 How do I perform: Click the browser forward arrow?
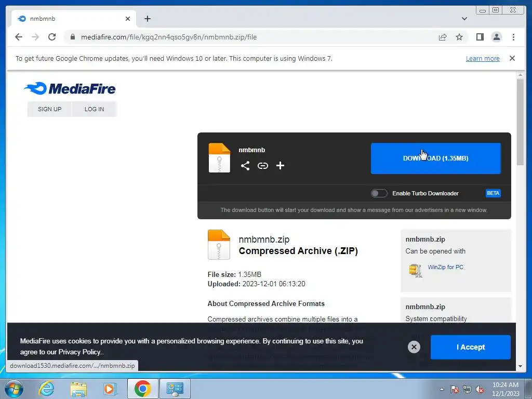coord(35,37)
